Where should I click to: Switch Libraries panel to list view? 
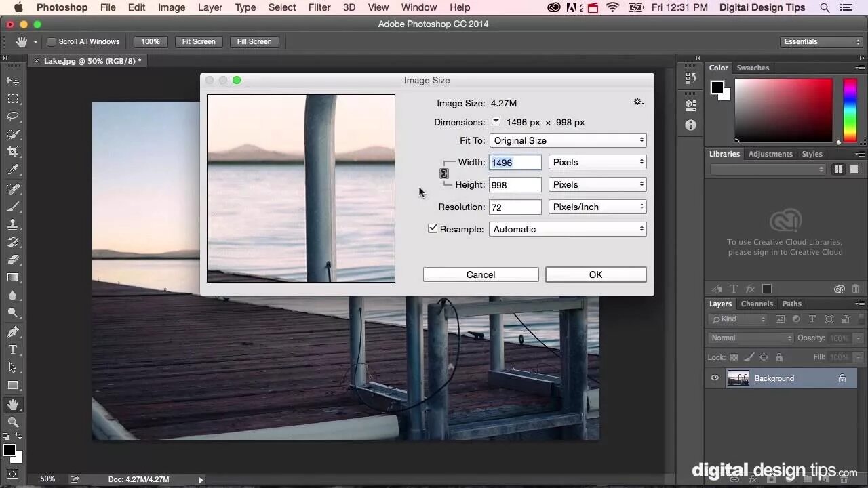point(854,169)
